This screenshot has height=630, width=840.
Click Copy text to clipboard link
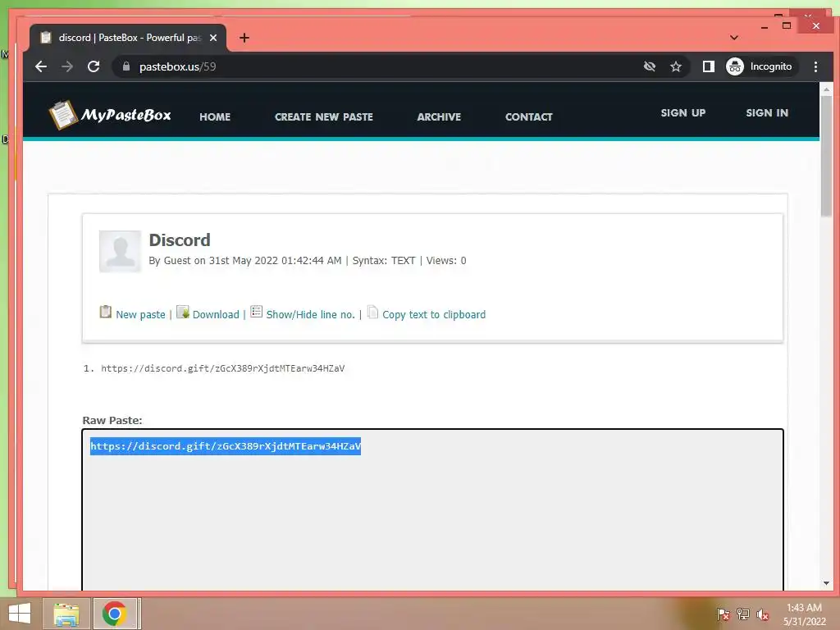tap(434, 314)
